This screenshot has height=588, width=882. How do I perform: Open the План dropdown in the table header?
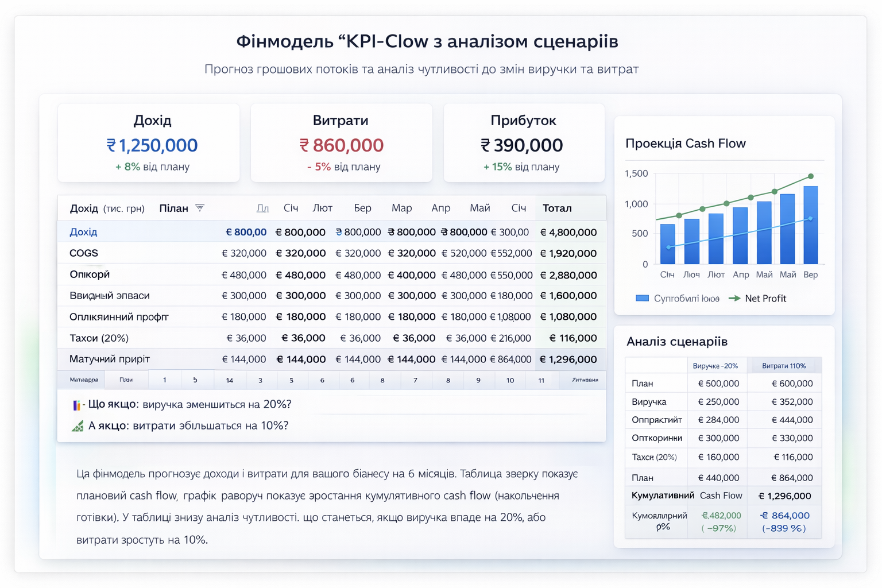pos(174,208)
